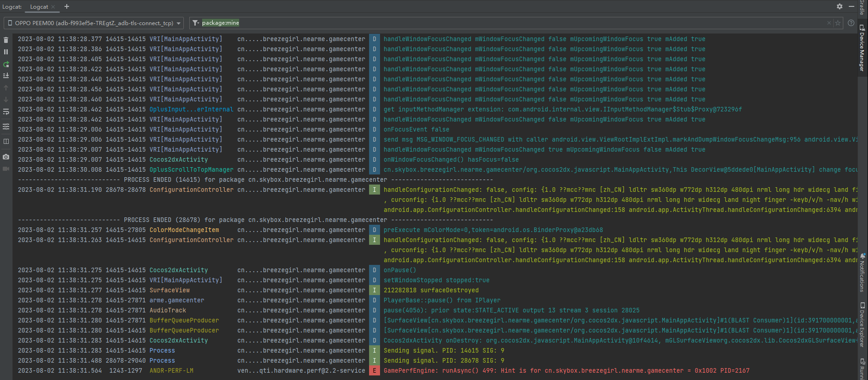The height and width of the screenshot is (380, 868).
Task: Click the 'GamePerfEngine: runAsync() 499' error message
Action: pos(566,370)
